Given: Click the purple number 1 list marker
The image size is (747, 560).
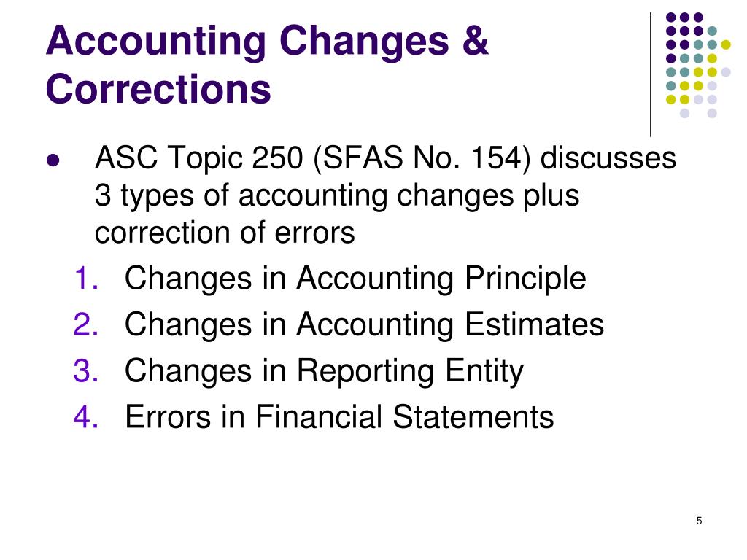Looking at the screenshot, I should 86,278.
